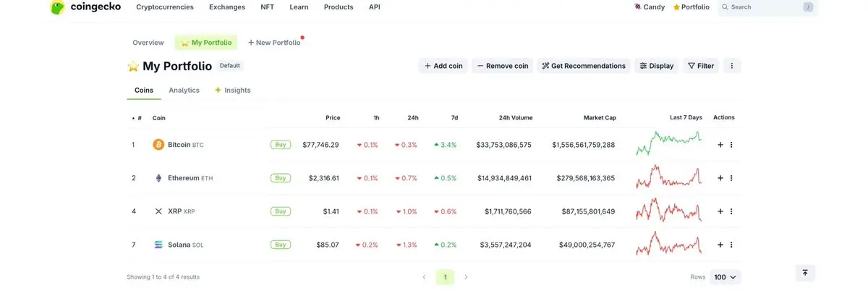Open the Display options dropdown
Screen dimensions: 868x299
coord(657,66)
